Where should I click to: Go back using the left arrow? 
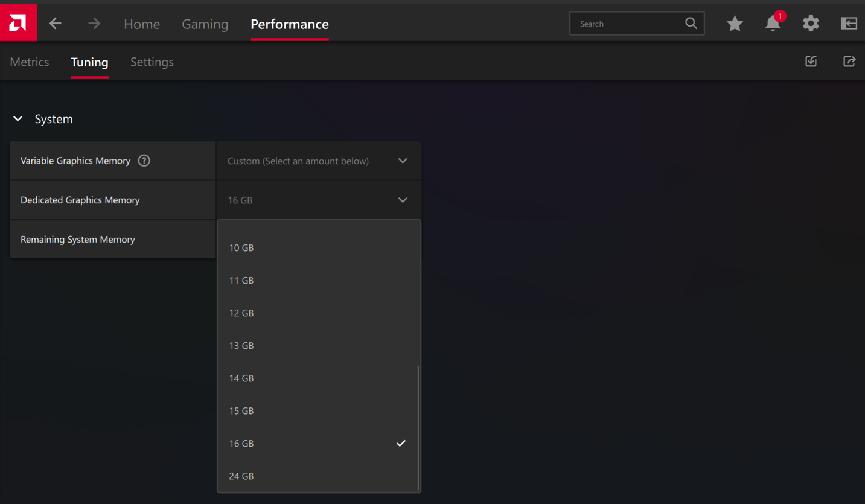pos(56,24)
